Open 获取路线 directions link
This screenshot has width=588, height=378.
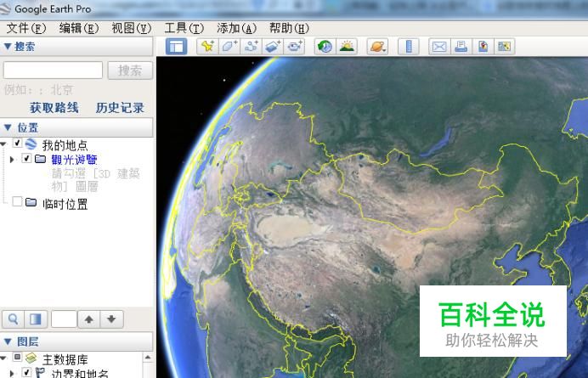coord(54,108)
